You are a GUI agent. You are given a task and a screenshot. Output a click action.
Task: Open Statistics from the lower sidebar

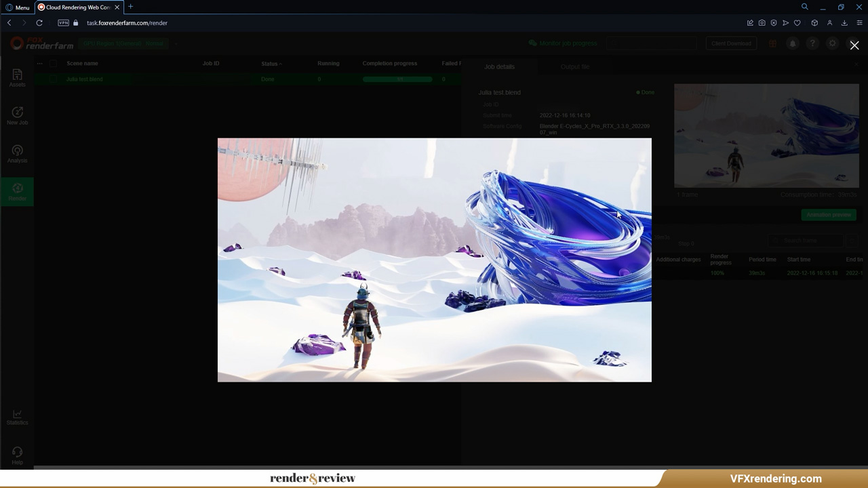coord(17,417)
